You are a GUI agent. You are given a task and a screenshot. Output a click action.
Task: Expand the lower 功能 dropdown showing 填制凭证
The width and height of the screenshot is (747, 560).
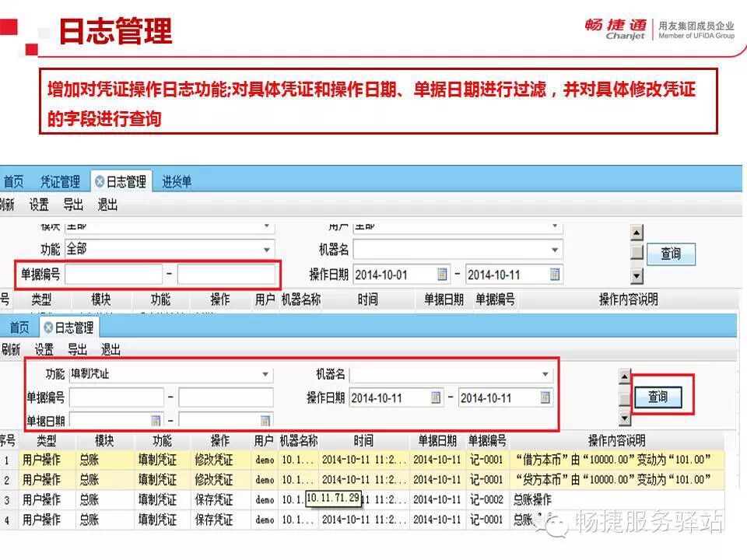[x=265, y=374]
